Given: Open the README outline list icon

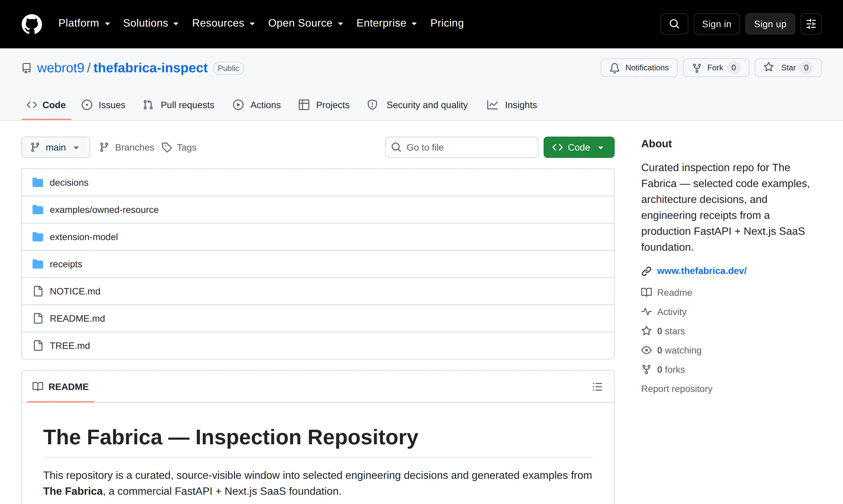Looking at the screenshot, I should [x=597, y=387].
